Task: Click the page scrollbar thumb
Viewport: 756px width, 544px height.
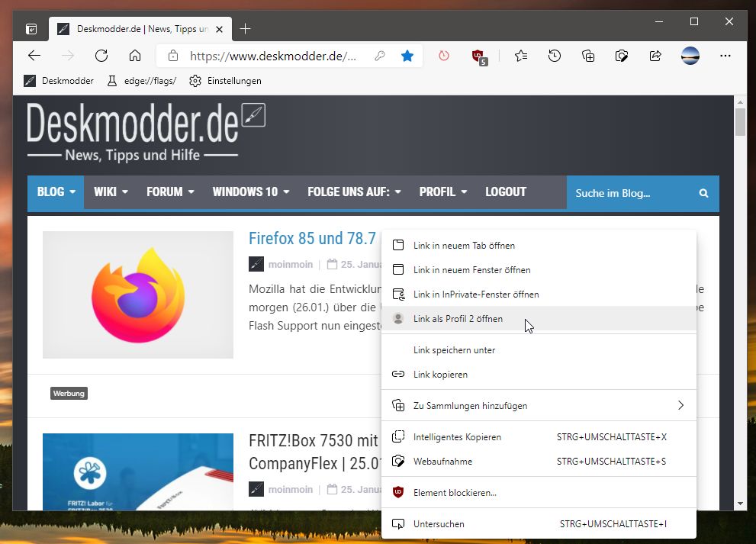Action: tap(740, 123)
